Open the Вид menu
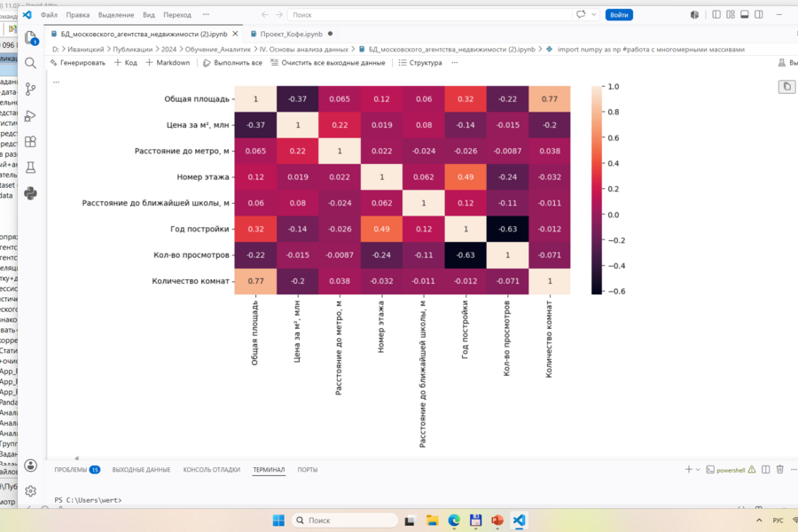The image size is (798, 532). click(149, 15)
